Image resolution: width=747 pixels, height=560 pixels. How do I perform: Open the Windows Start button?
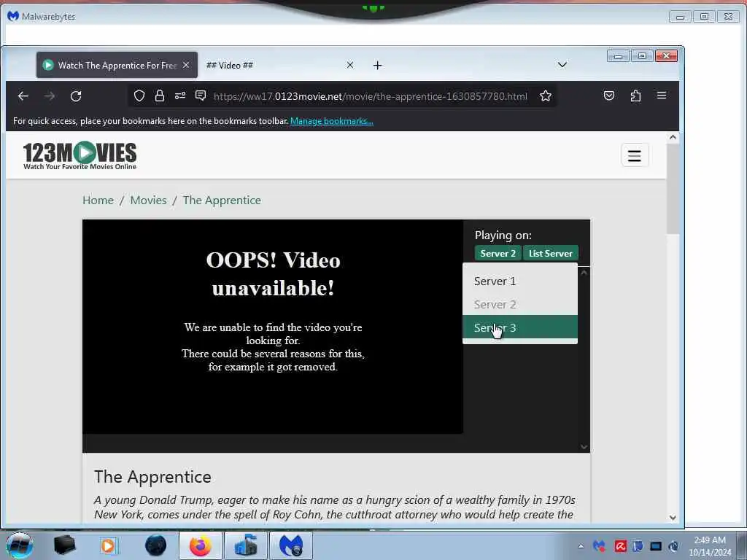(x=19, y=545)
